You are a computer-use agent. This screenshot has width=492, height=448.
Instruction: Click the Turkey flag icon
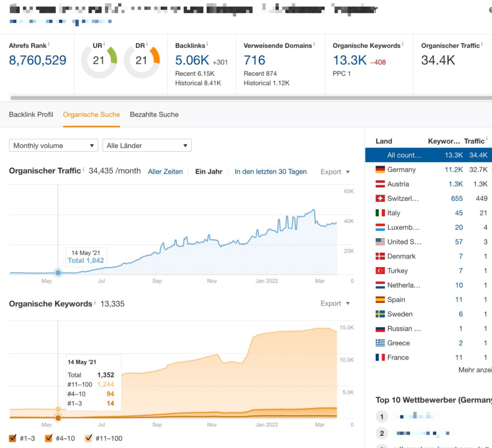(x=380, y=271)
